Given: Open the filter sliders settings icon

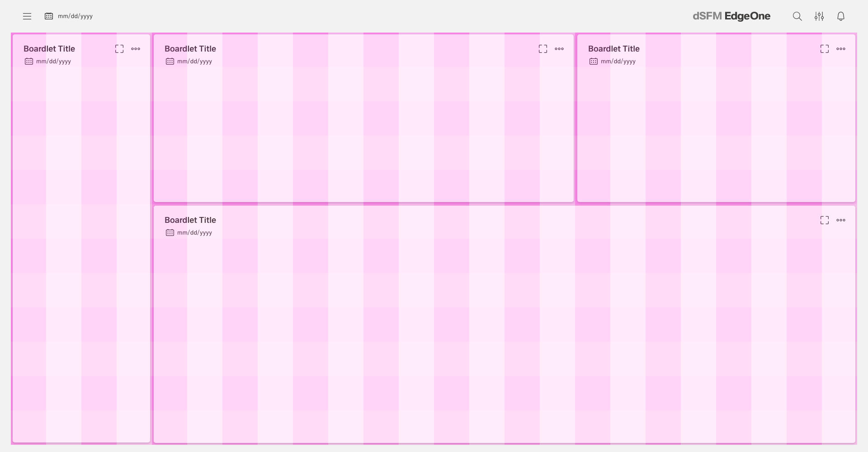Looking at the screenshot, I should point(819,16).
